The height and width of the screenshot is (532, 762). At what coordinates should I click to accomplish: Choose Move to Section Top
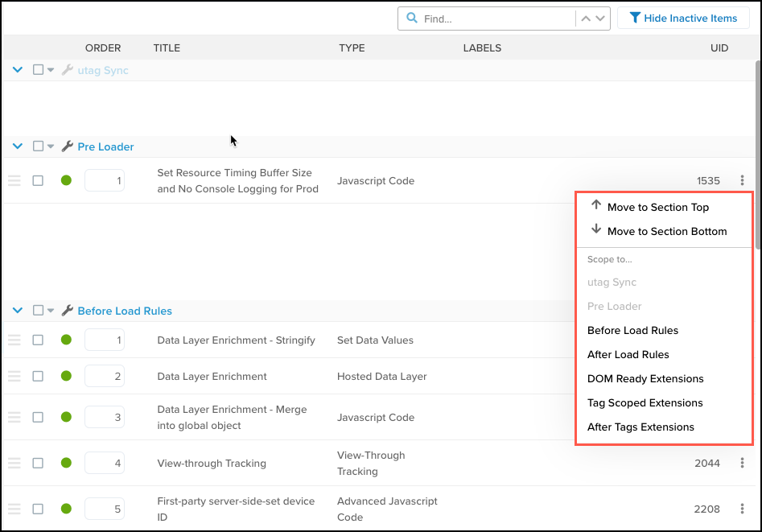[x=657, y=207]
